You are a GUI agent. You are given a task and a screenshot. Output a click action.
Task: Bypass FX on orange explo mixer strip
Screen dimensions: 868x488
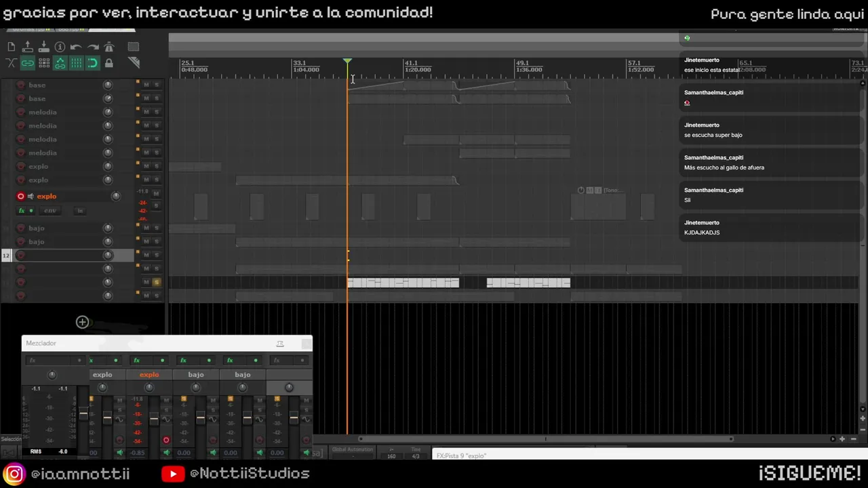[x=162, y=361]
